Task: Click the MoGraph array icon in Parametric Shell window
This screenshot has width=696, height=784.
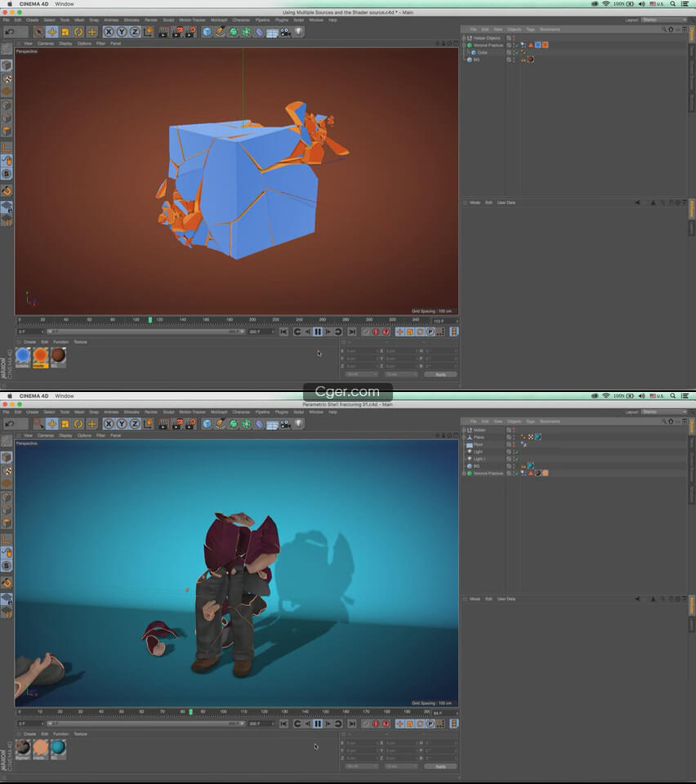Action: click(246, 424)
